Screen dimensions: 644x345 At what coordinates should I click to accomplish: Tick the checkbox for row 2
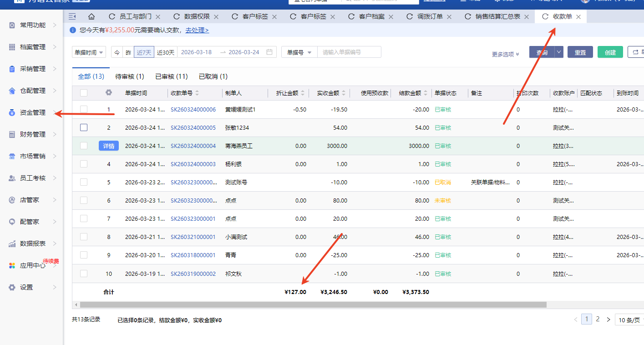click(84, 128)
